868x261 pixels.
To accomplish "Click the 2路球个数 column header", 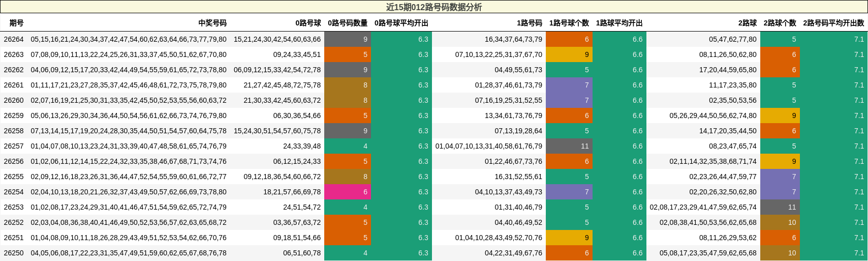I will 780,23.
